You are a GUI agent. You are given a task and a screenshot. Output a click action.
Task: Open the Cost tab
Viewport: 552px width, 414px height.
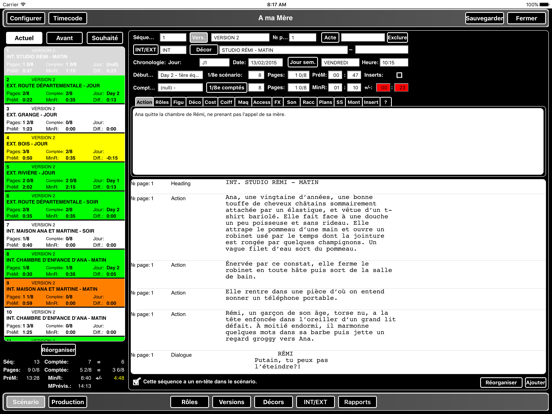click(x=210, y=102)
